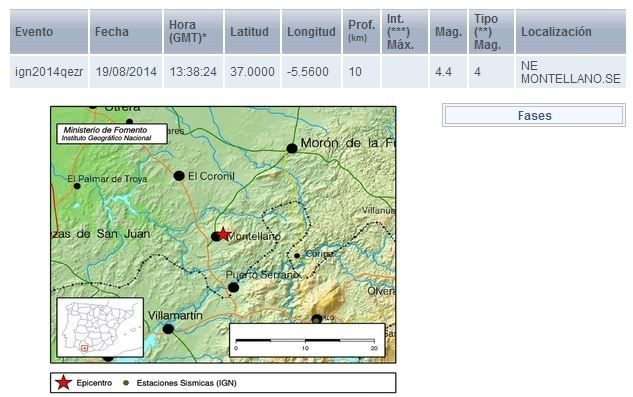Click the Epicentro star legend icon
633x397 pixels.
click(x=63, y=382)
